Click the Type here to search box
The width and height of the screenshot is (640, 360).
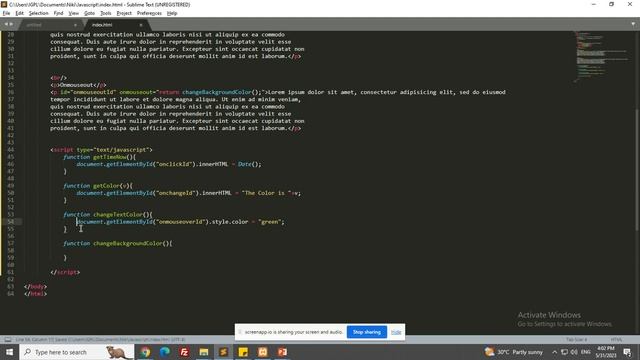pyautogui.click(x=77, y=352)
